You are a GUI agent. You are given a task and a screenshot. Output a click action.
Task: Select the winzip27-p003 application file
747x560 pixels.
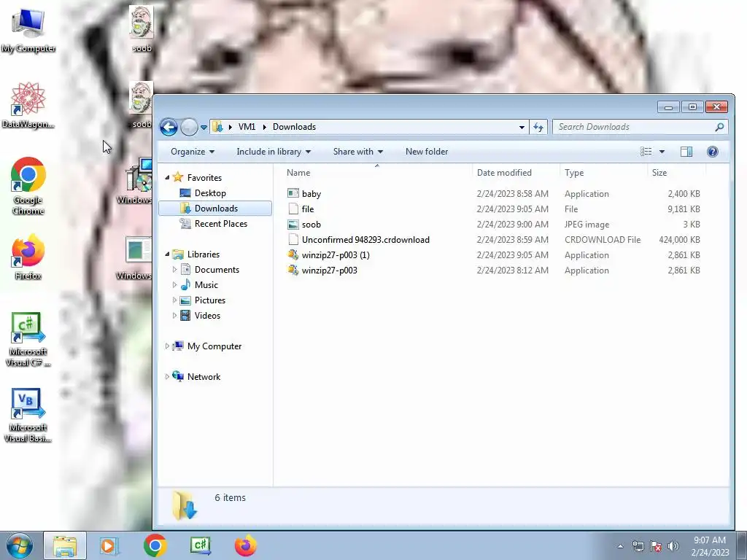coord(329,270)
